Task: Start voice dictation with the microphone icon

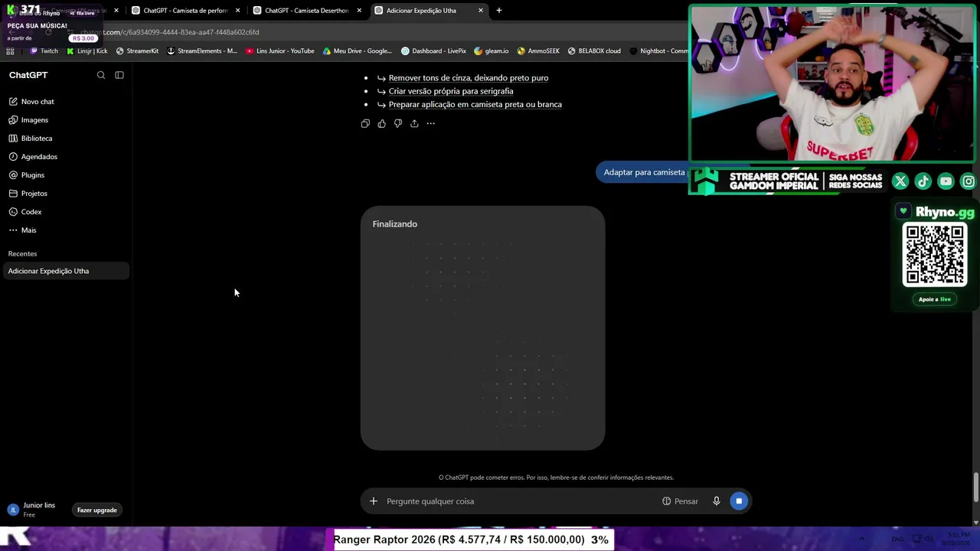Action: [x=717, y=501]
